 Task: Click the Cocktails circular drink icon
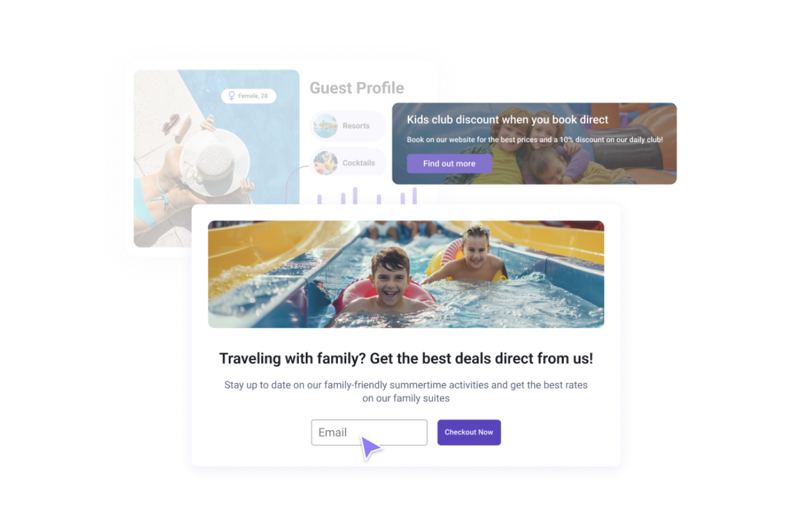pyautogui.click(x=326, y=163)
